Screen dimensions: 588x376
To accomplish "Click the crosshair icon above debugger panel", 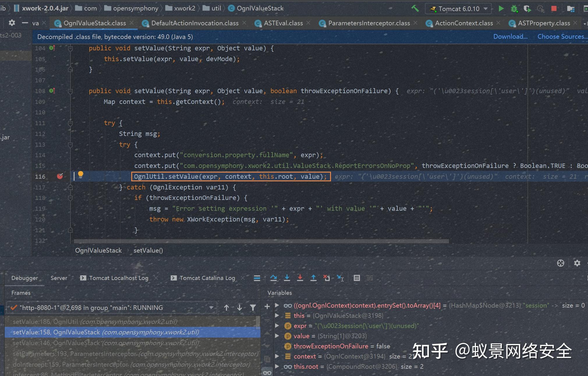I will (560, 263).
